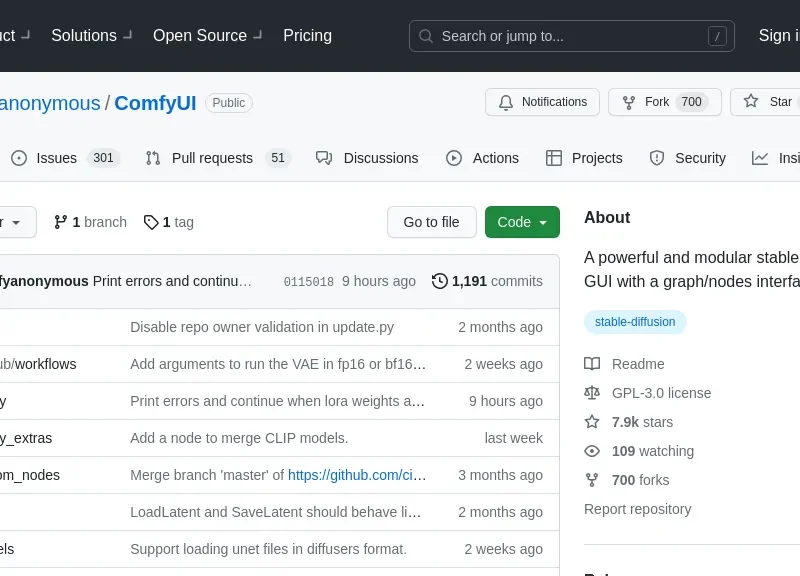Click the GPL-3.0 license scale icon

(592, 393)
